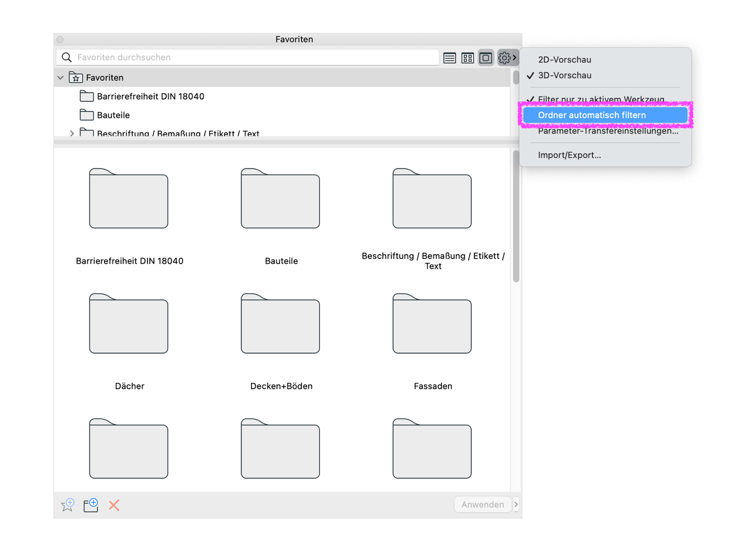This screenshot has width=747, height=560.
Task: Switch to list view icon
Action: 450,58
